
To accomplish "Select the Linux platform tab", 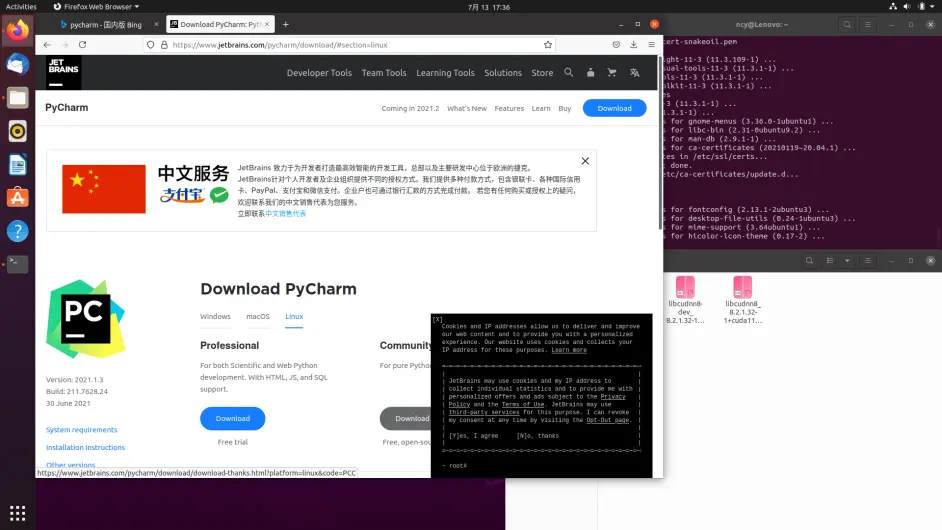I will (294, 317).
